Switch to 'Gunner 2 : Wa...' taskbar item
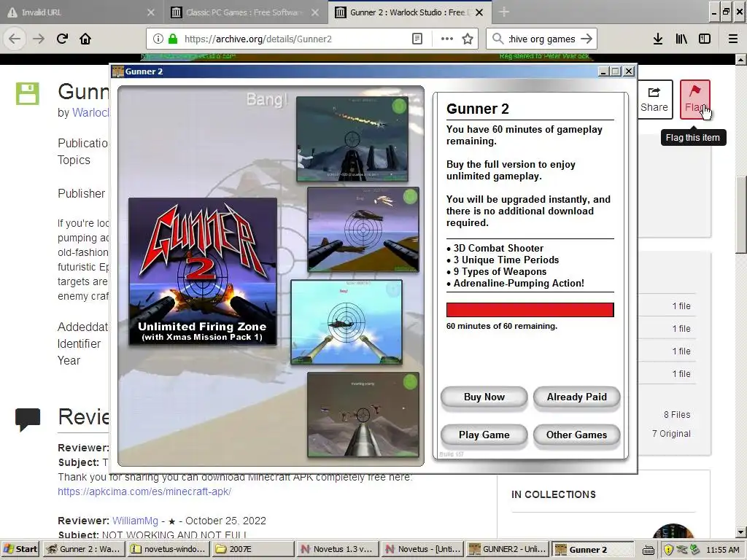The height and width of the screenshot is (560, 747). click(x=85, y=549)
